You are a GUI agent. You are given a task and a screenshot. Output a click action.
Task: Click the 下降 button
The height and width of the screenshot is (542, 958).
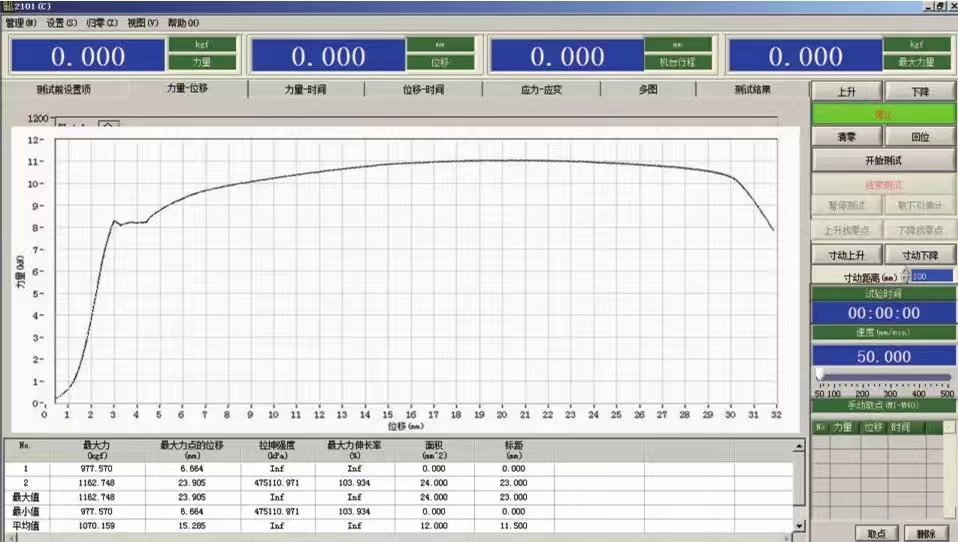920,91
